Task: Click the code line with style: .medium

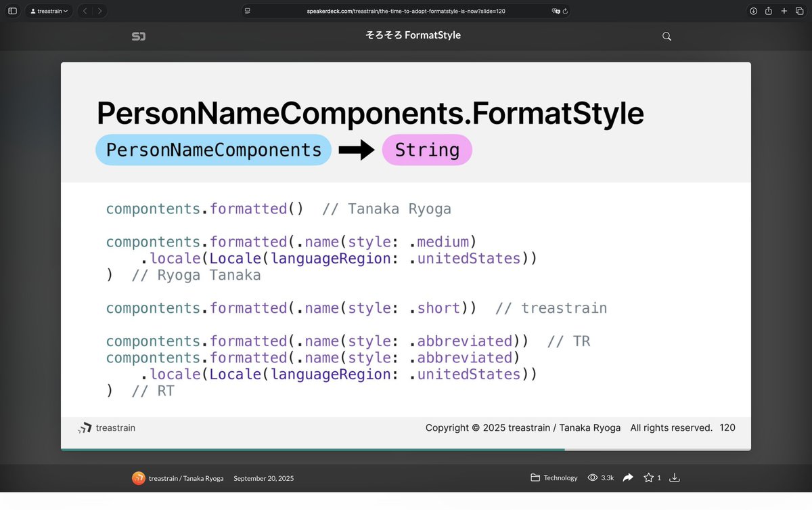Action: [x=292, y=242]
